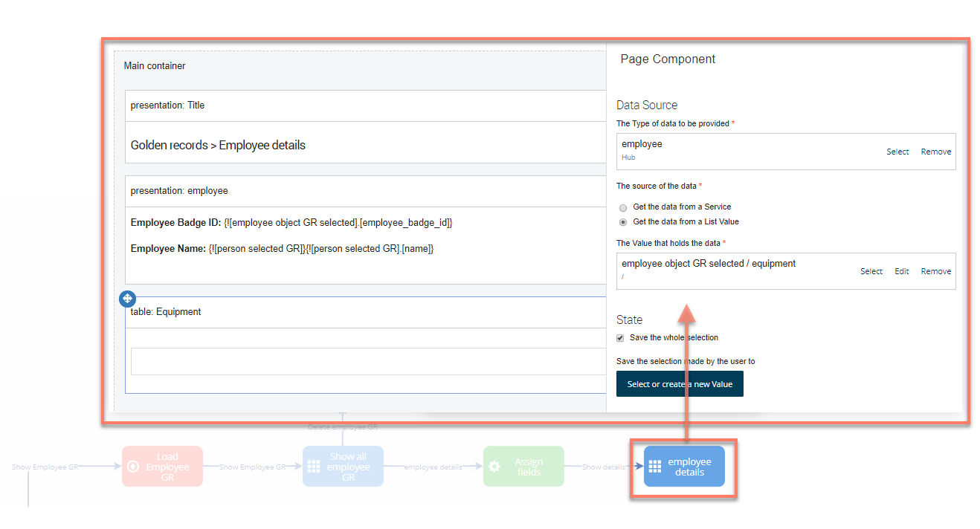Select Get the data from a List Value option
The width and height of the screenshot is (980, 529).
(x=622, y=221)
